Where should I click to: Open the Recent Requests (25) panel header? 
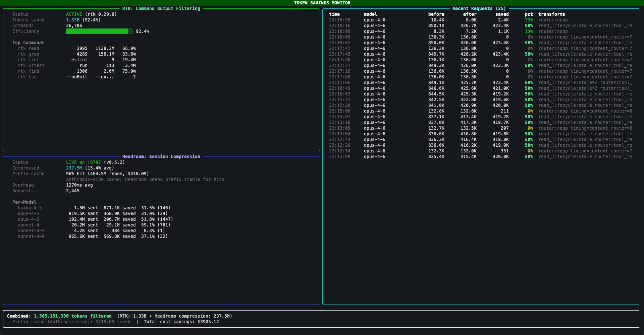pos(479,8)
